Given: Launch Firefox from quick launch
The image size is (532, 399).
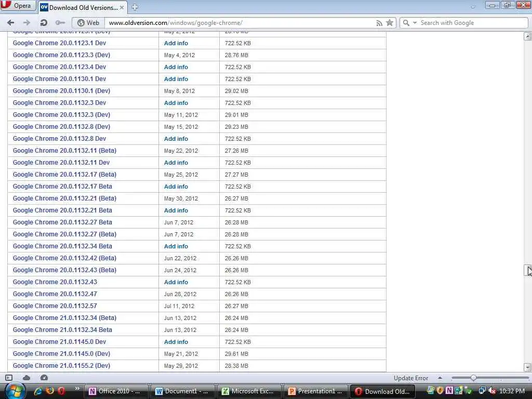Looking at the screenshot, I should coord(50,391).
